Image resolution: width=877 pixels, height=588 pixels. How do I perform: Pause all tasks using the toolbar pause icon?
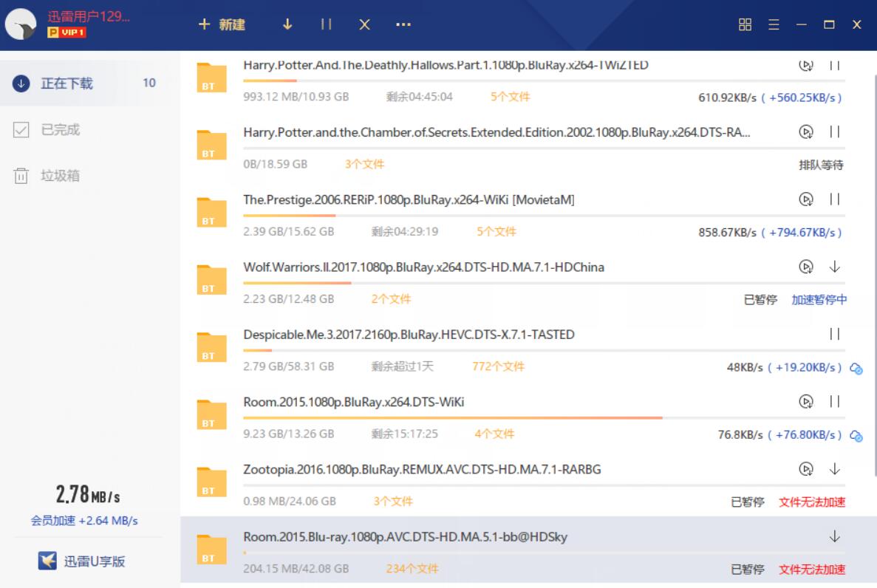click(326, 24)
